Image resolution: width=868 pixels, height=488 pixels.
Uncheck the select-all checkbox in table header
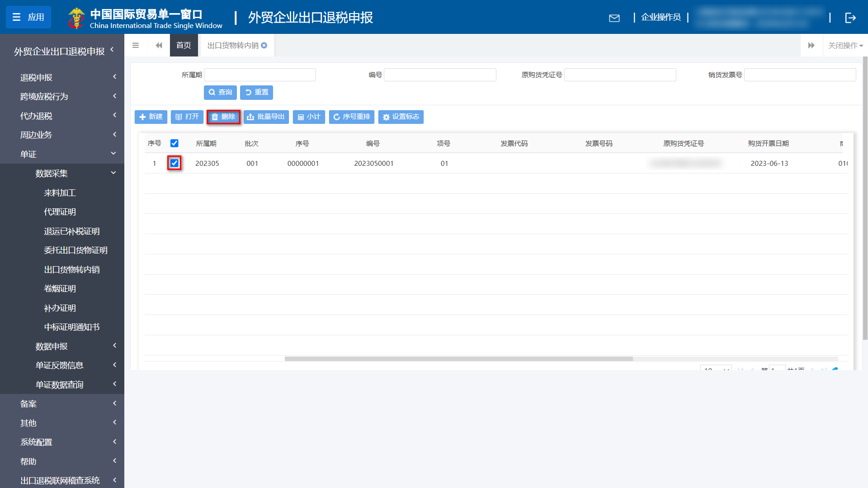point(175,143)
